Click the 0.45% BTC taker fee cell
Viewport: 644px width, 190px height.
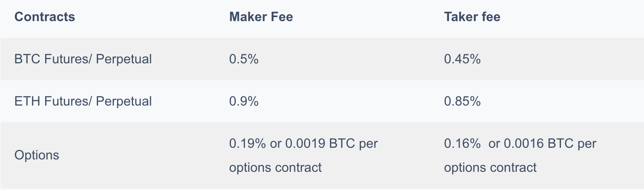coord(462,59)
